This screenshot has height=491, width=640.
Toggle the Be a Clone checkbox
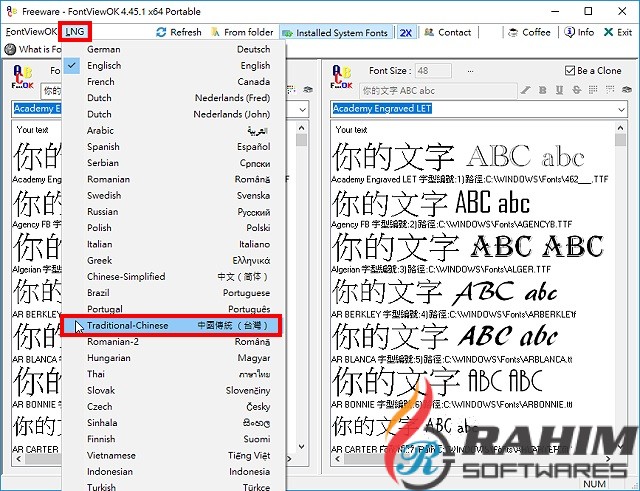570,71
